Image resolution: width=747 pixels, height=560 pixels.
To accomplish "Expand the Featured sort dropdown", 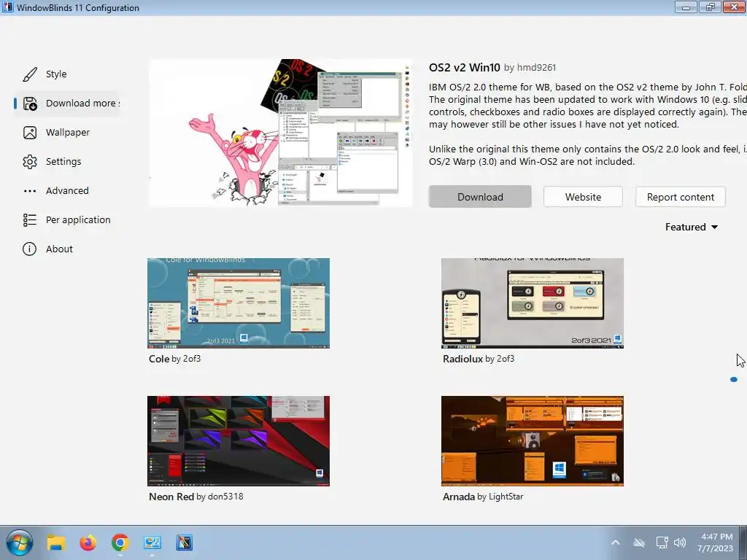I will click(x=692, y=227).
